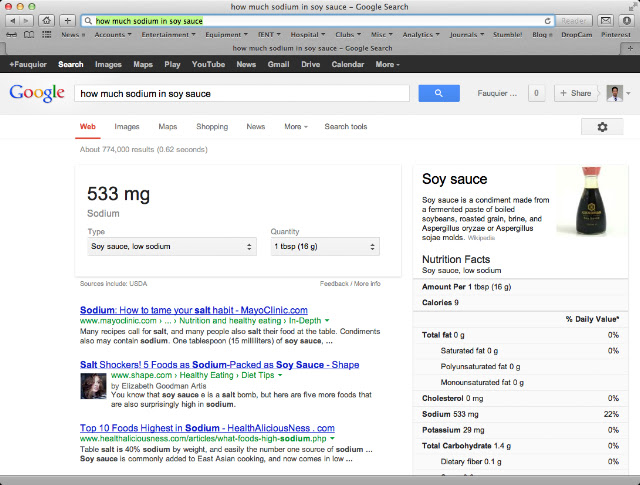Switch to Maps search tab
The image size is (640, 485).
(167, 127)
